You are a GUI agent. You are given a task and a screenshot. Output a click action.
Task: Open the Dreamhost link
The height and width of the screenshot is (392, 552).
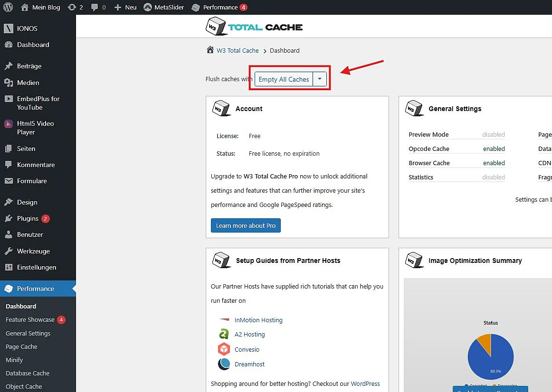tap(249, 364)
